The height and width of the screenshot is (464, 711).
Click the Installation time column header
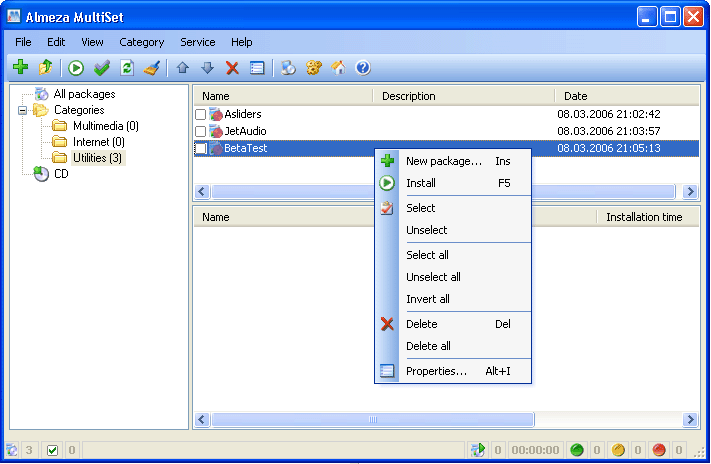(x=644, y=217)
